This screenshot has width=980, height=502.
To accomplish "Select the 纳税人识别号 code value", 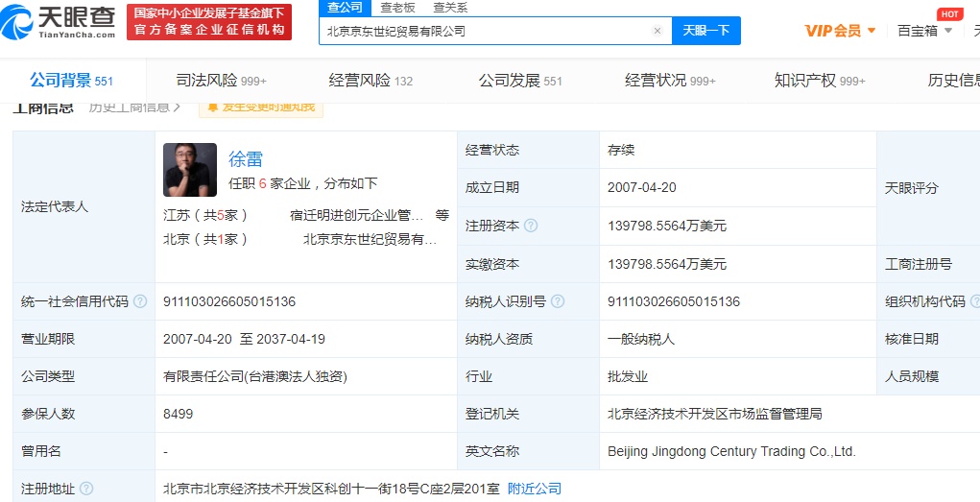I will (674, 301).
